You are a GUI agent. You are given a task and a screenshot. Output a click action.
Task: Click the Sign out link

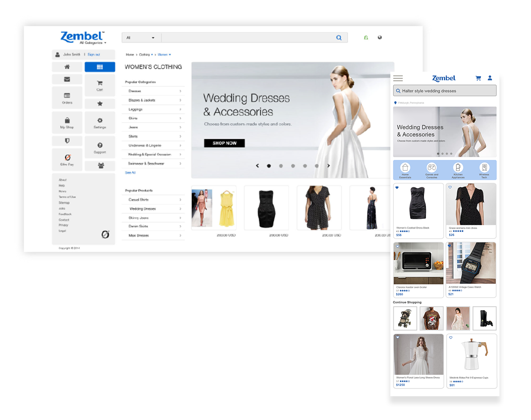pyautogui.click(x=93, y=54)
